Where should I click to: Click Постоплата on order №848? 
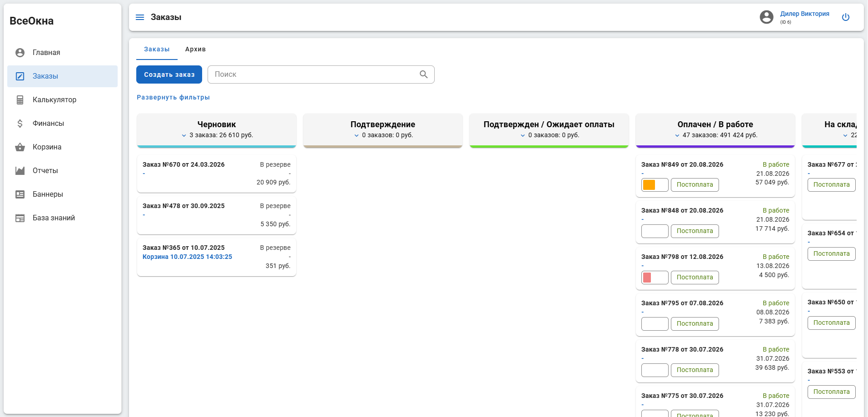(695, 231)
